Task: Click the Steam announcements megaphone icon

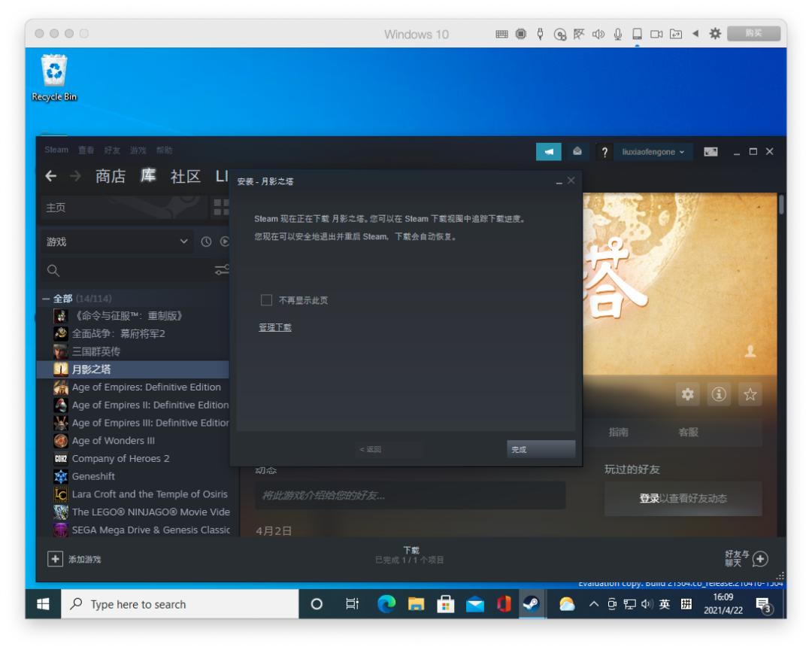Action: pos(548,152)
